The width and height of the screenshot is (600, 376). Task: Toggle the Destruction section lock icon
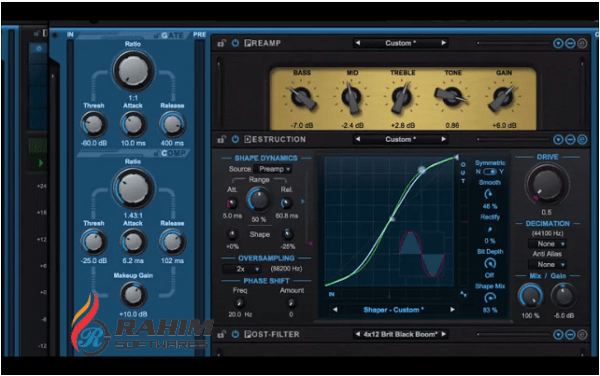click(221, 139)
